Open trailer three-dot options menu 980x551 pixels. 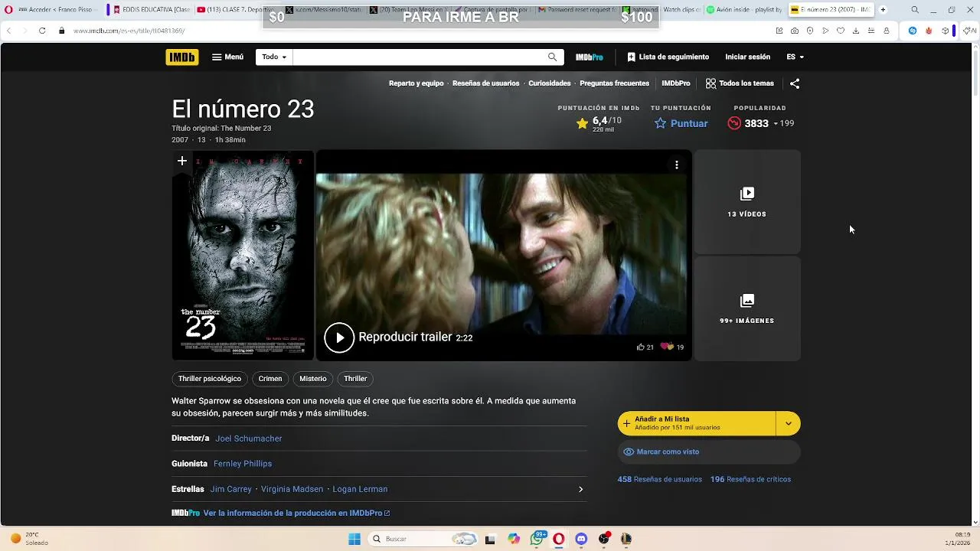[x=676, y=165]
